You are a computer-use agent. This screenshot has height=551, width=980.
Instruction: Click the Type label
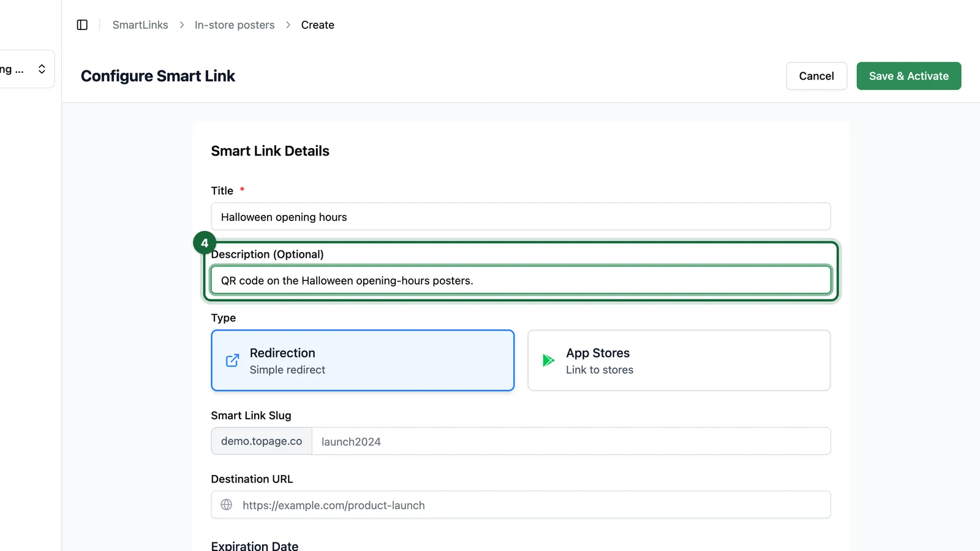pos(224,318)
